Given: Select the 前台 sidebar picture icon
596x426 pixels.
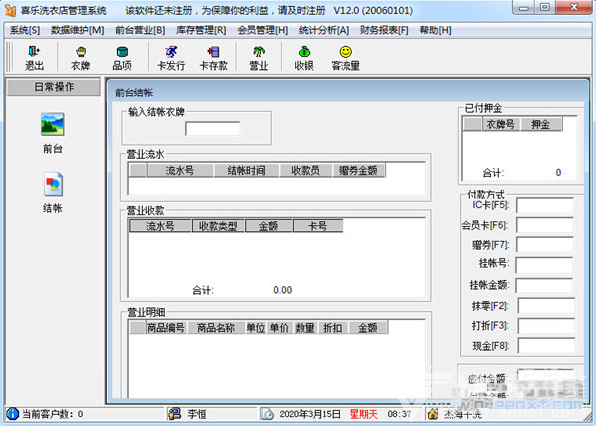Looking at the screenshot, I should point(52,124).
